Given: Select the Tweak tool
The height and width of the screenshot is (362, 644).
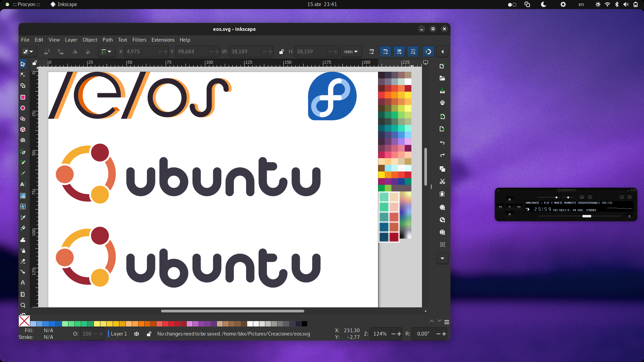Looking at the screenshot, I should click(23, 240).
